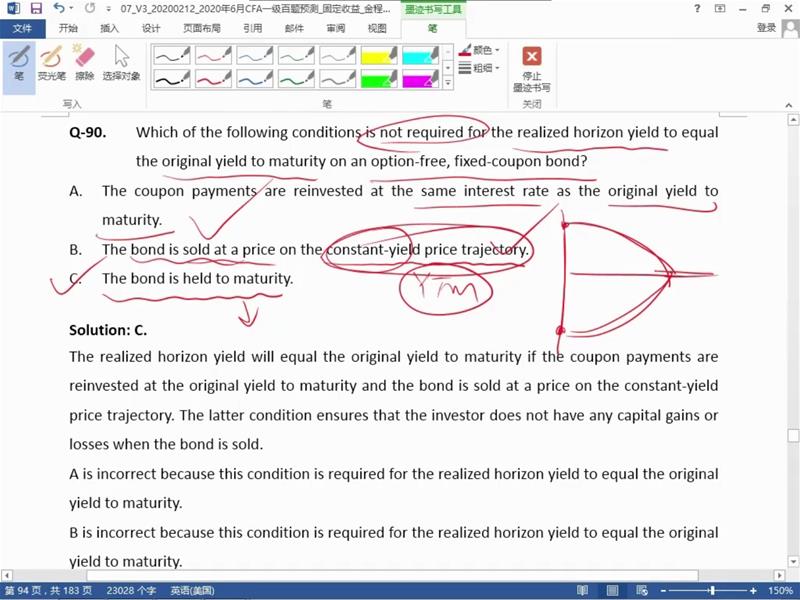Click the Sign in (登录) link
This screenshot has width=800, height=600.
[767, 28]
